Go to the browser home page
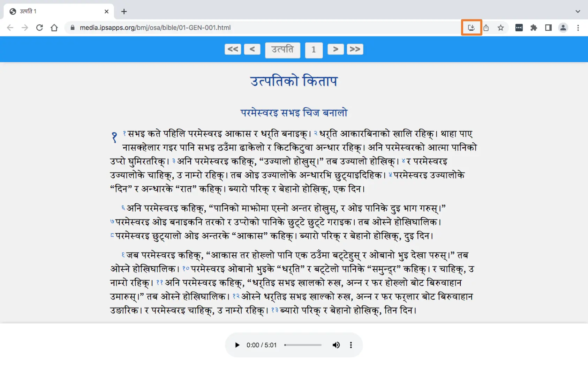Image resolution: width=588 pixels, height=368 pixels. click(54, 28)
